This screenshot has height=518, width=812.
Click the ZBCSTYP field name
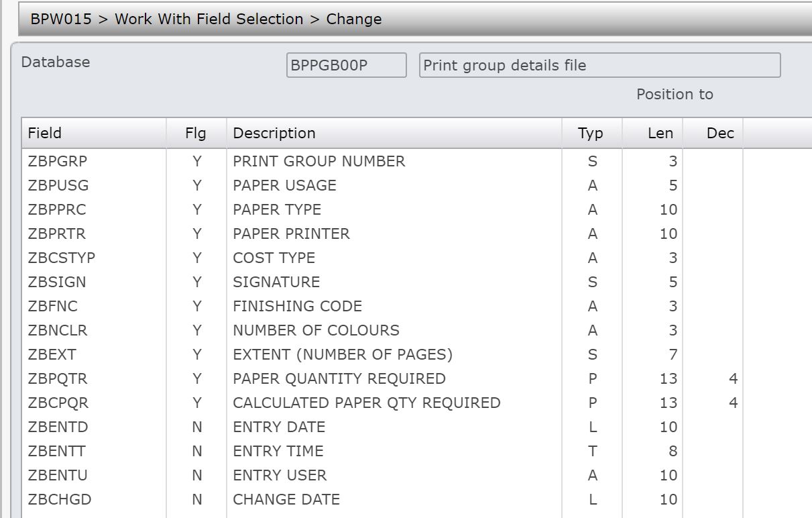coord(62,258)
